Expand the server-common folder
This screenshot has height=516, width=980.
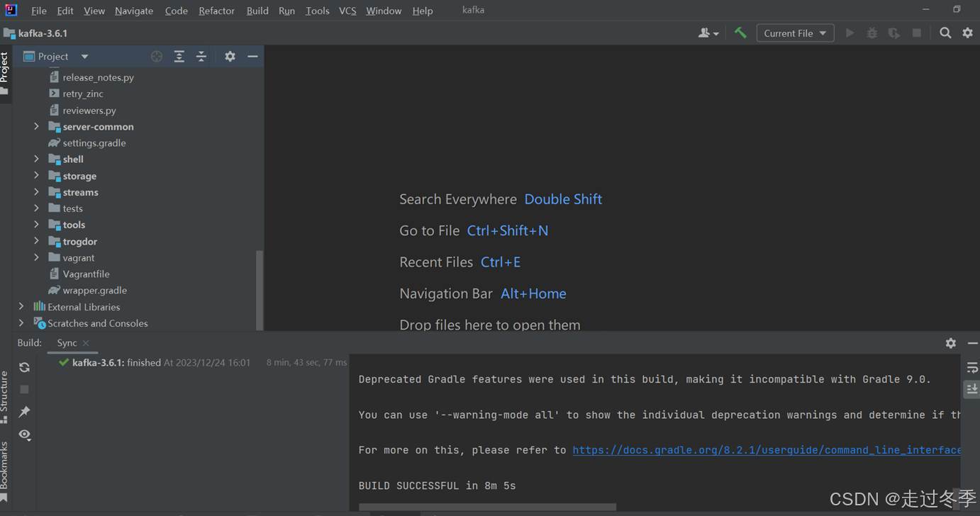[x=36, y=126]
